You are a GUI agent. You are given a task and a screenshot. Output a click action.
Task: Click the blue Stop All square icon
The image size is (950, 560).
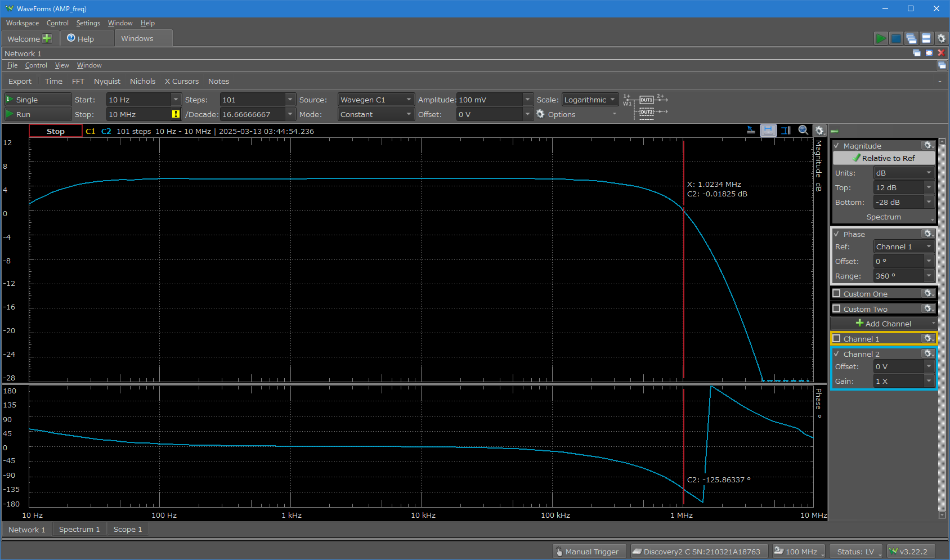(896, 38)
